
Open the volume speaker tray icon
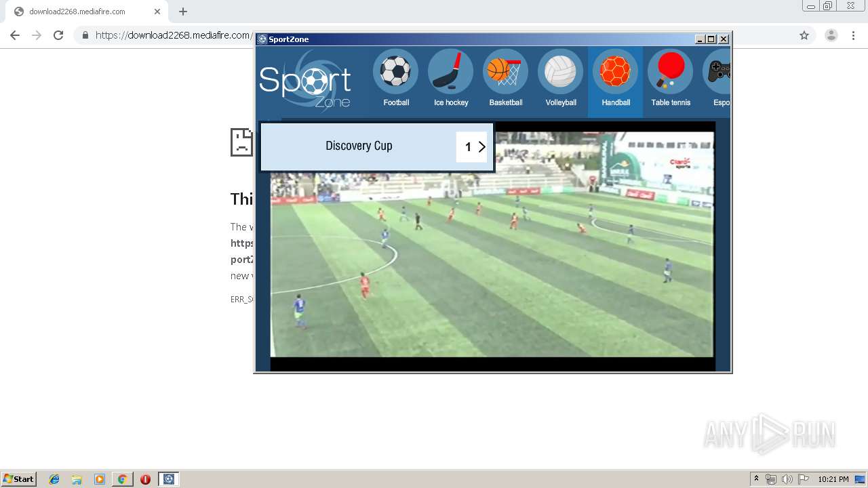787,479
